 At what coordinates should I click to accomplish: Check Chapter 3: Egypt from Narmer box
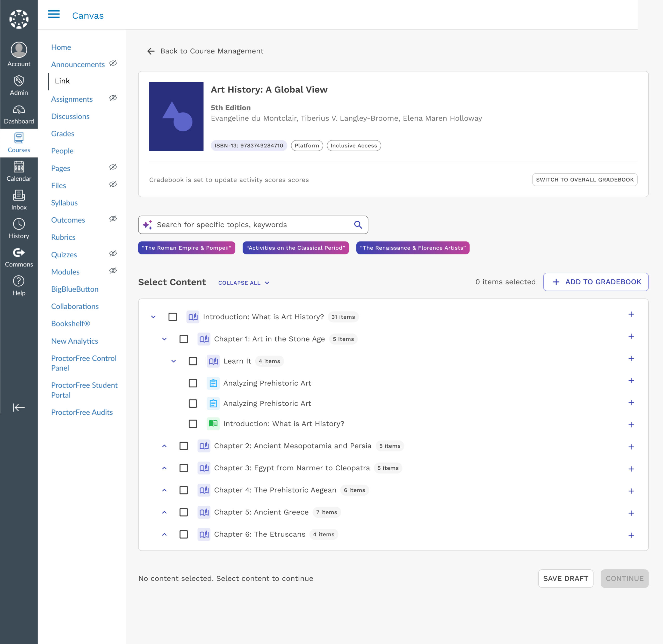(x=184, y=468)
